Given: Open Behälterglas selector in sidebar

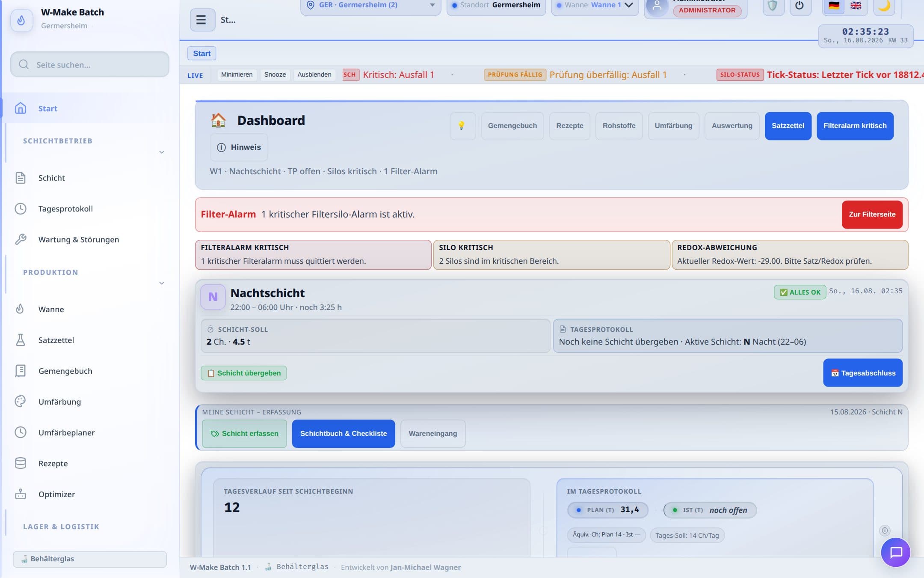Looking at the screenshot, I should (89, 559).
